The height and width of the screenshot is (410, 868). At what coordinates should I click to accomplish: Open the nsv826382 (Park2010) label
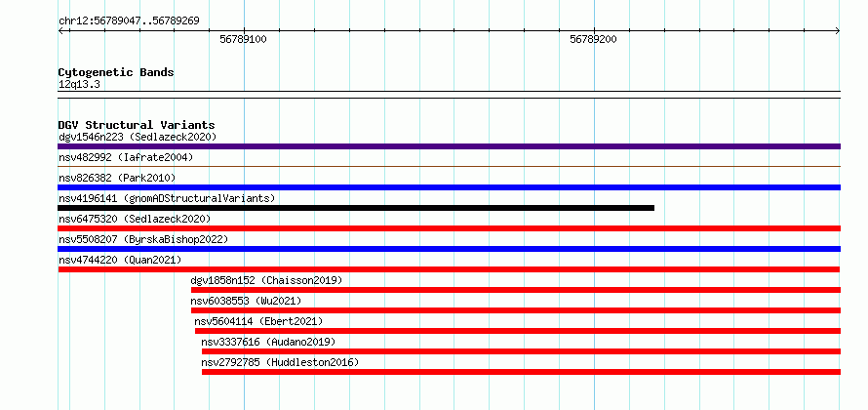coord(117,178)
